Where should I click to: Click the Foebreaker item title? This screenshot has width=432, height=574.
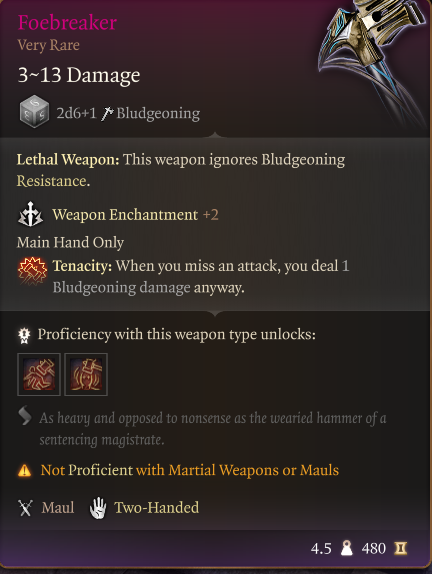pos(67,23)
